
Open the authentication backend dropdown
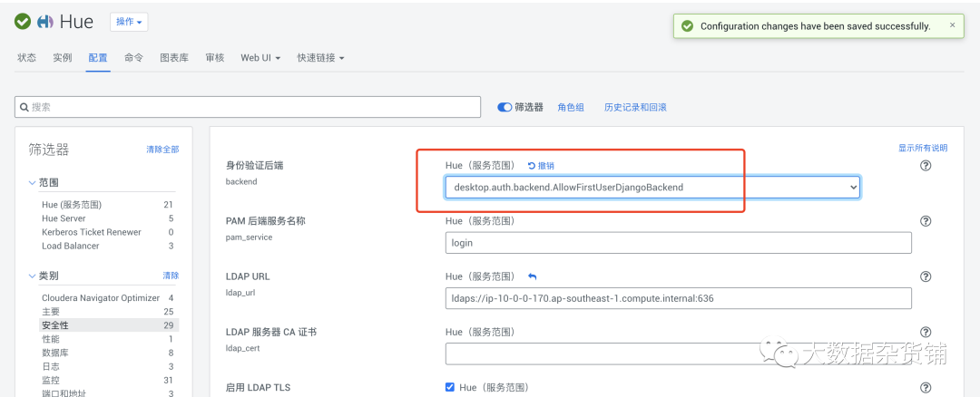tap(652, 188)
